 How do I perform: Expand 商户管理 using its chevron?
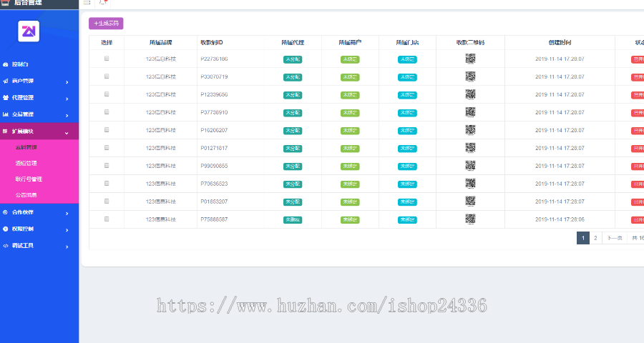point(67,82)
